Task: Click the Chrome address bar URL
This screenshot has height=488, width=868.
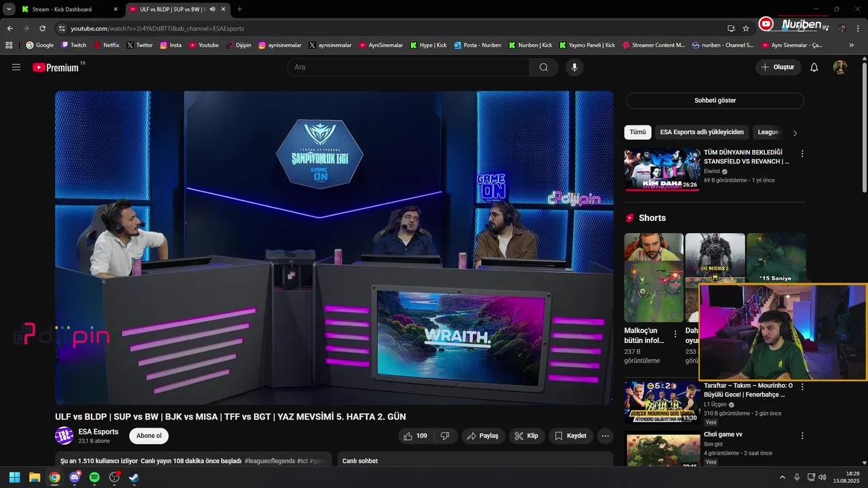Action: coord(157,28)
